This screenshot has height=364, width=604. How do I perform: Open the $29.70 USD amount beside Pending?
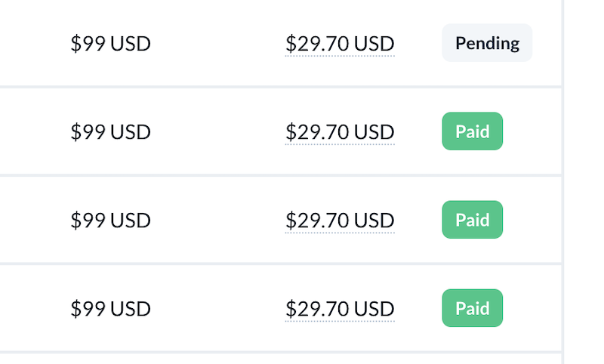340,44
